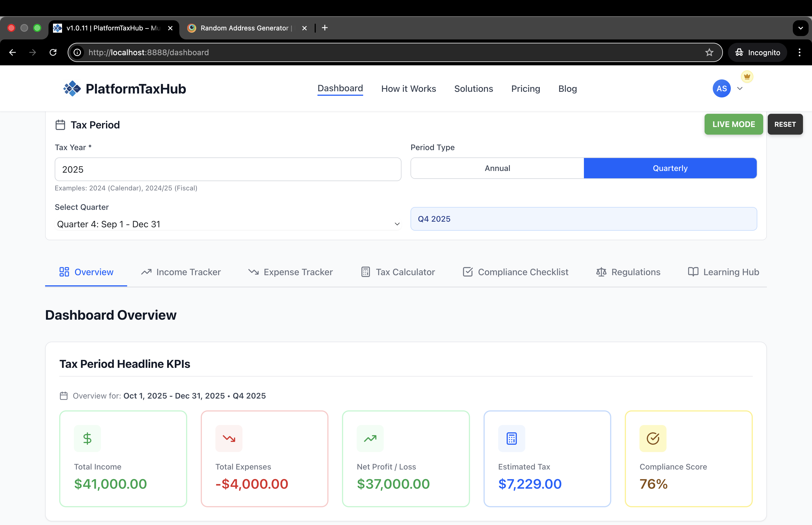
Task: Click the Compliance Checklist checkmark icon
Action: (467, 272)
